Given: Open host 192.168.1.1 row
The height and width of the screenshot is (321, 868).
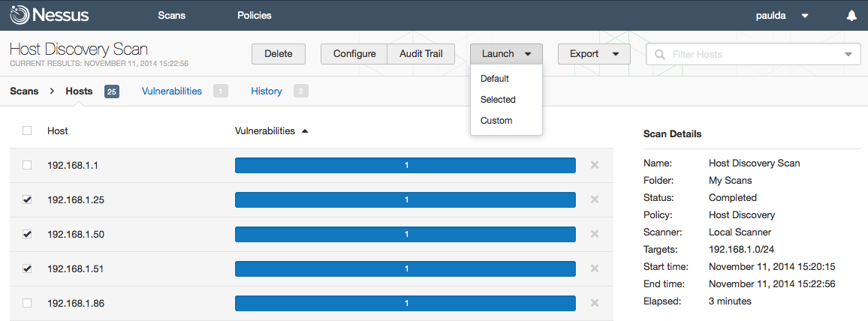Looking at the screenshot, I should click(x=312, y=165).
